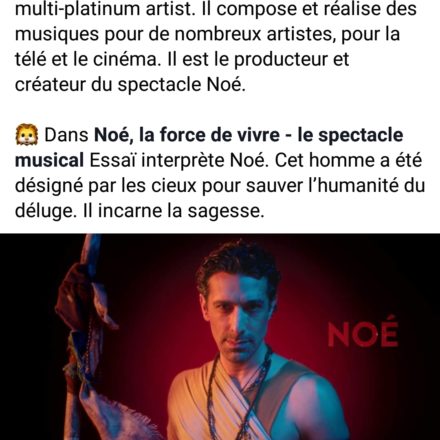Select the word "producteur"
The width and height of the screenshot is (440, 440).
point(281,59)
